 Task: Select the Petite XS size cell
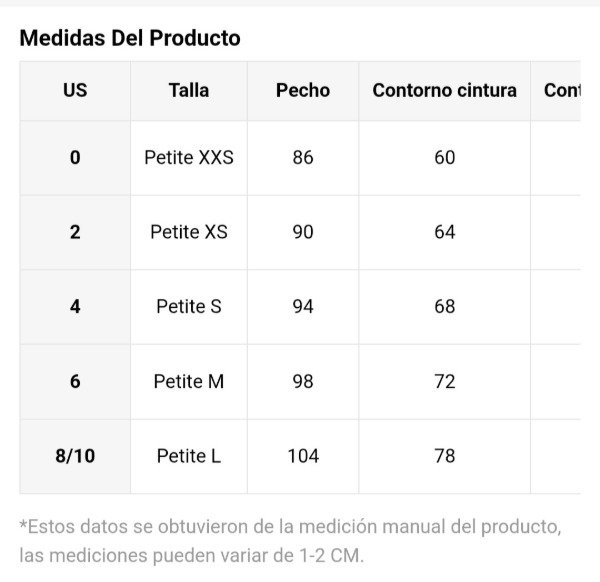(x=189, y=232)
